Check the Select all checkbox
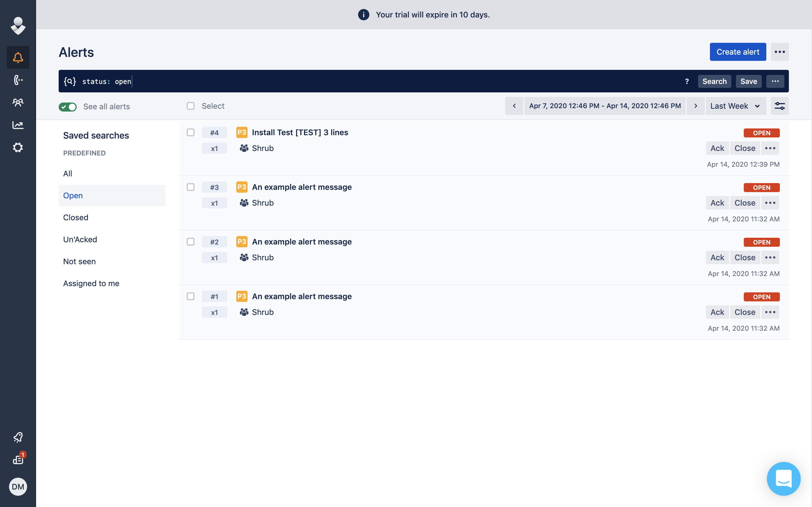Viewport: 812px width, 507px height. pyautogui.click(x=191, y=106)
